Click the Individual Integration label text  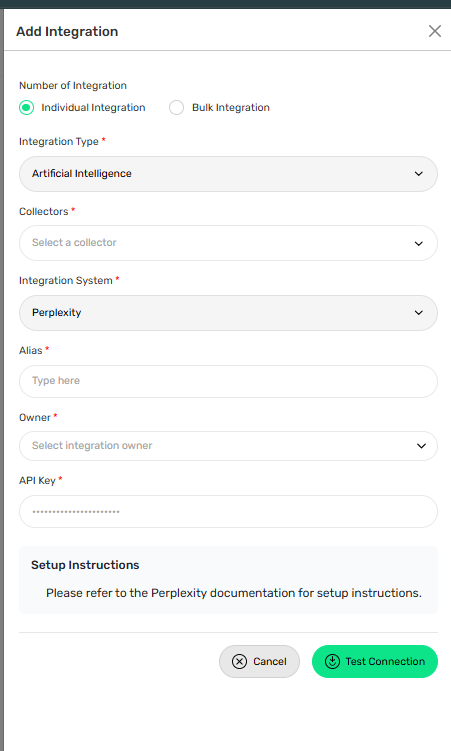(x=93, y=108)
